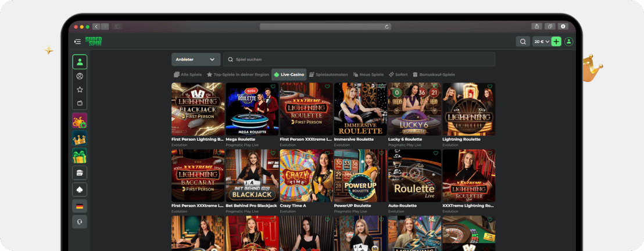Open the account circle icon in the left sidebar
Image resolution: width=644 pixels, height=251 pixels.
[80, 76]
